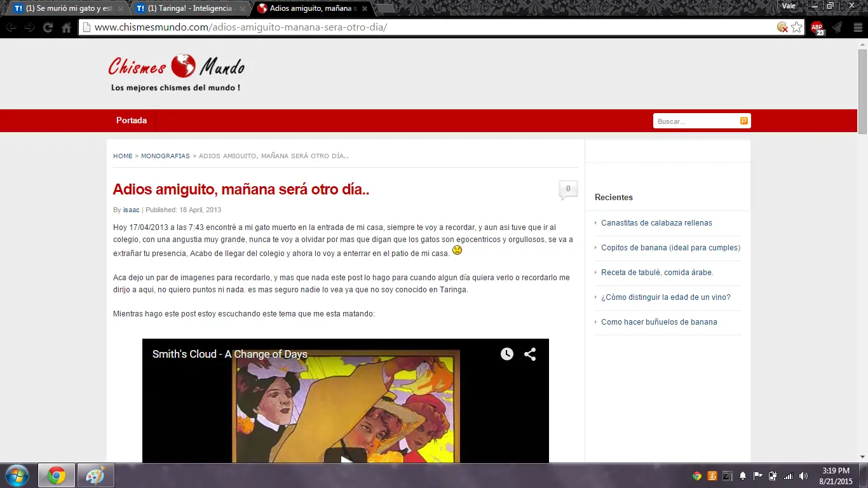Viewport: 868px width, 488px height.
Task: Open Action Center flag tray icon
Action: pos(758,476)
